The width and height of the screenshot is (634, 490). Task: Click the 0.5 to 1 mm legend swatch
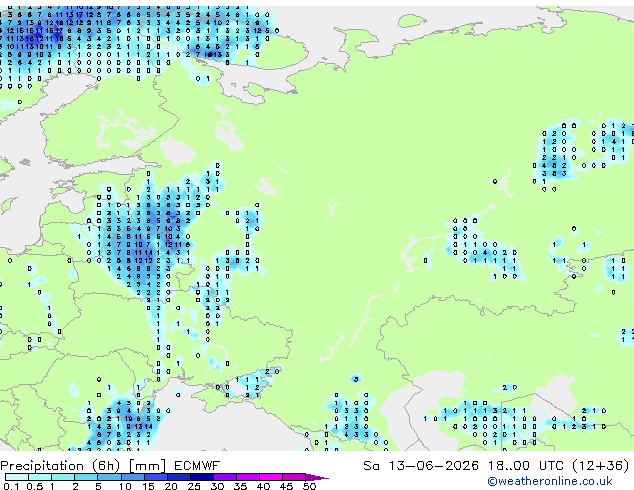coord(40,477)
